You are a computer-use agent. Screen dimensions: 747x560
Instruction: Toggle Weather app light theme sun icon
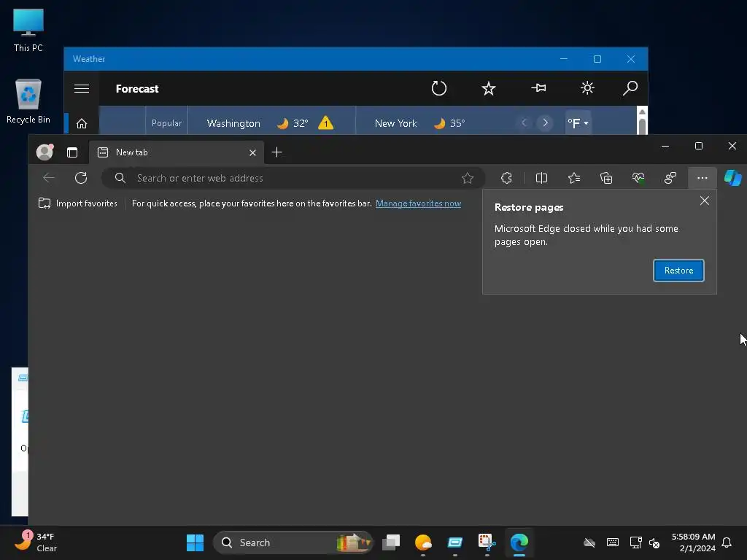pyautogui.click(x=587, y=88)
